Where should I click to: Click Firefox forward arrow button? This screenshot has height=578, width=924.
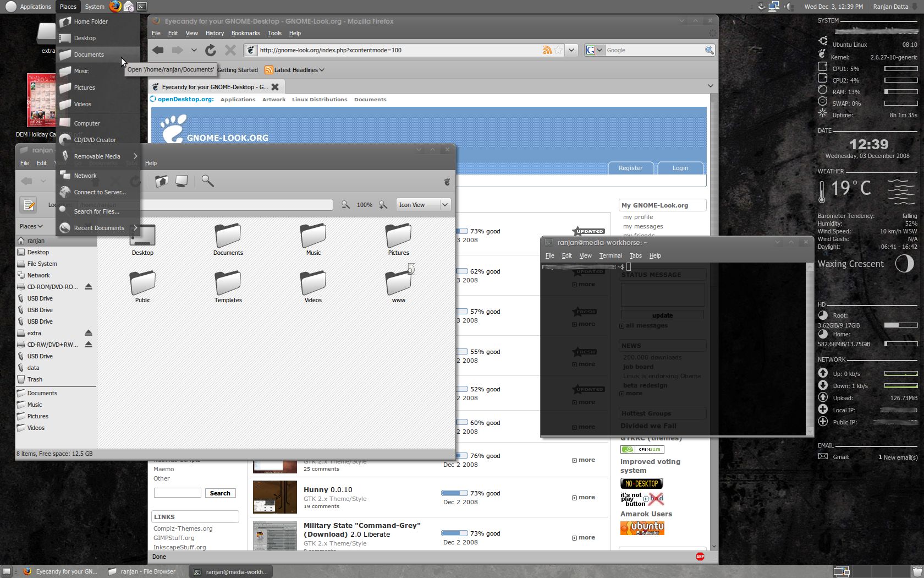(x=177, y=50)
